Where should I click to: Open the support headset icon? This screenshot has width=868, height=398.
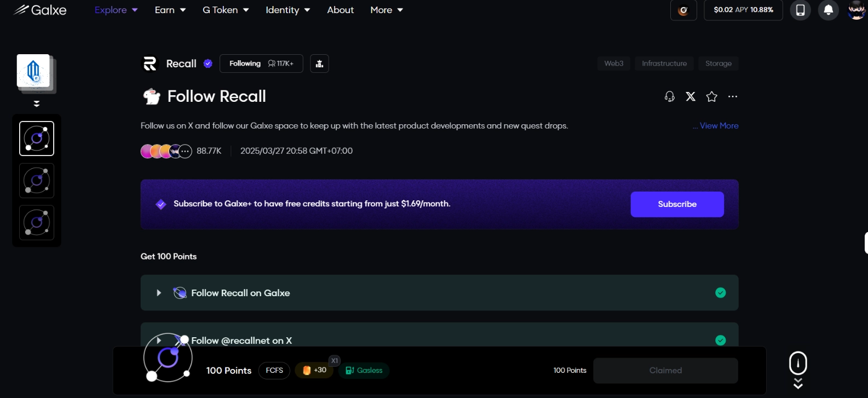click(669, 96)
